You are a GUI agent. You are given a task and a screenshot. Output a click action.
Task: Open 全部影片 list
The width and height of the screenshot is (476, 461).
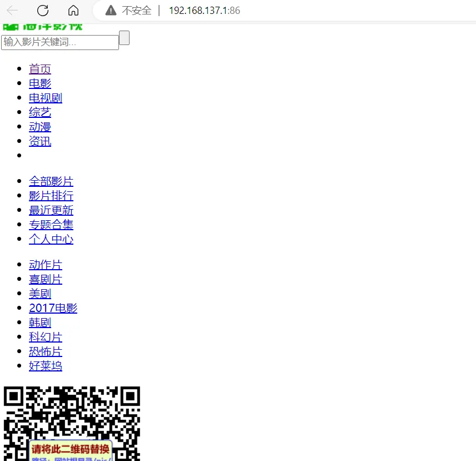[x=51, y=181]
